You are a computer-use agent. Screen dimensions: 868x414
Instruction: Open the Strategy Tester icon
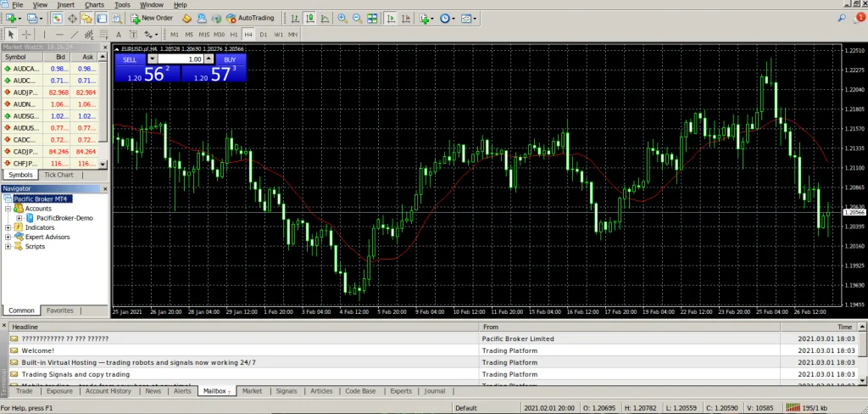pos(117,19)
